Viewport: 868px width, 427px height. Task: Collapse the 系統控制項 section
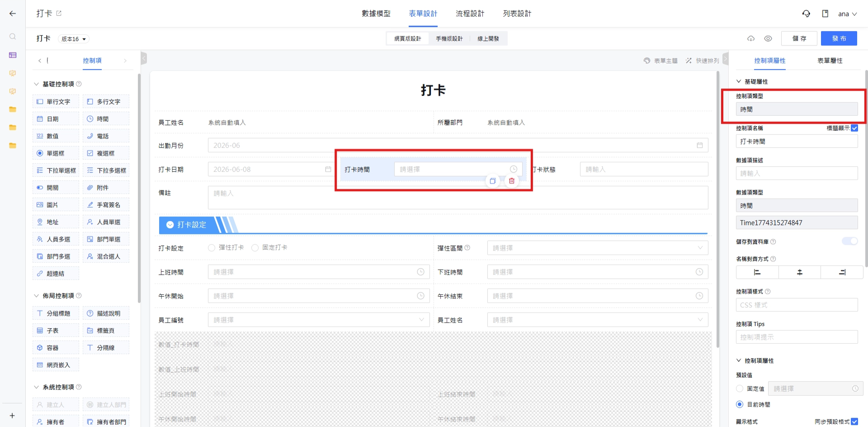coord(37,387)
